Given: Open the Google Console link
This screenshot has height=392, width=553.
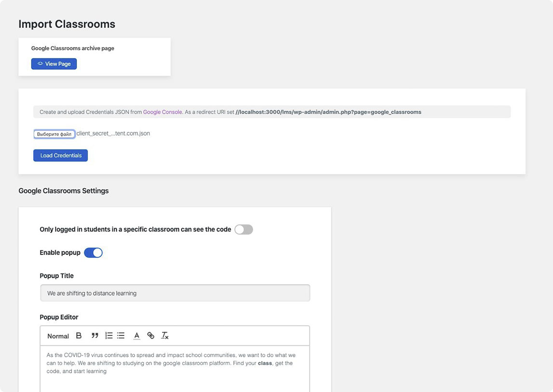Looking at the screenshot, I should (x=162, y=112).
